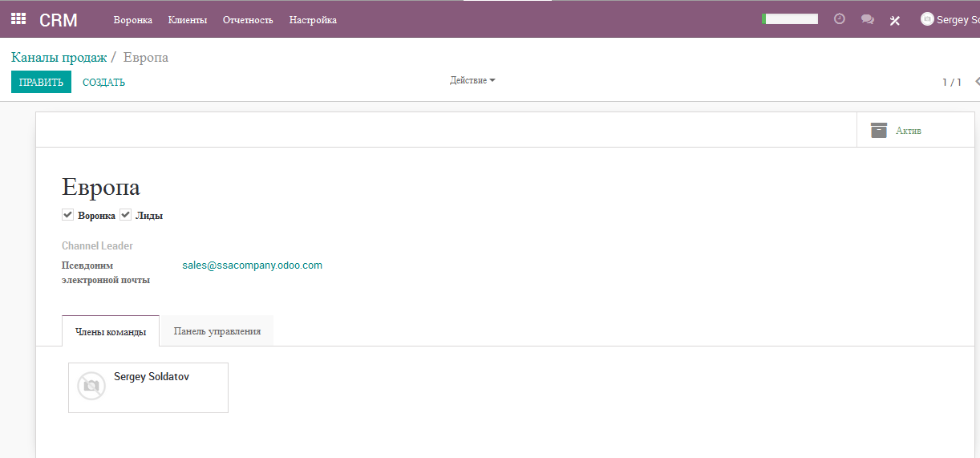Click the sales@ssacompany.odoo.com email link
The height and width of the screenshot is (458, 980).
pos(252,265)
